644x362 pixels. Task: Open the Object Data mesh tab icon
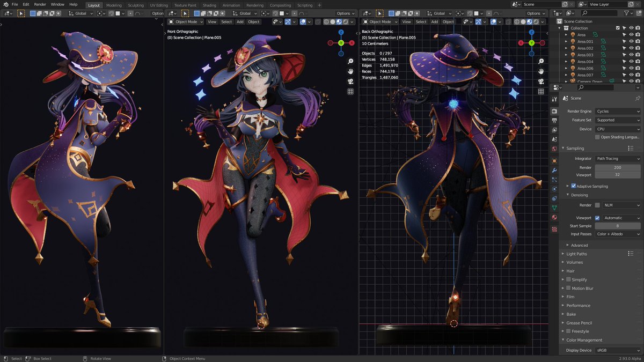click(554, 208)
